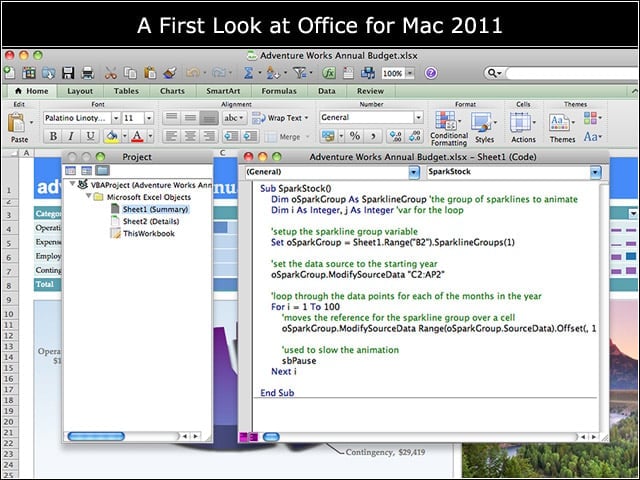
Task: Switch to the SmartArt ribbon tab
Action: pos(223,91)
